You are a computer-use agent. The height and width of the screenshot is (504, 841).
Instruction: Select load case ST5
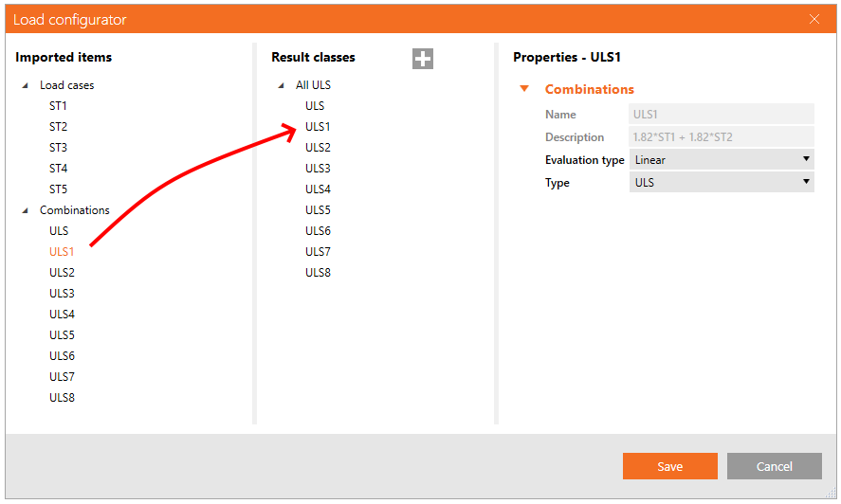coord(58,189)
